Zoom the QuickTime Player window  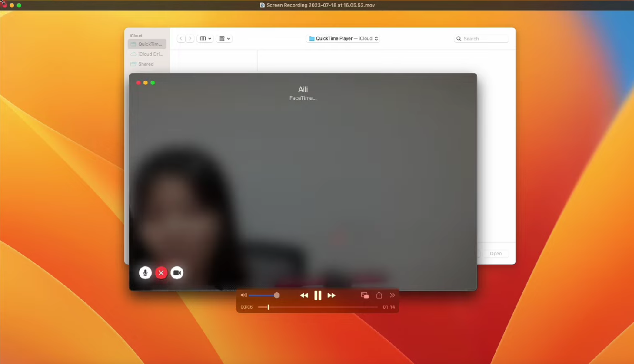tap(19, 5)
